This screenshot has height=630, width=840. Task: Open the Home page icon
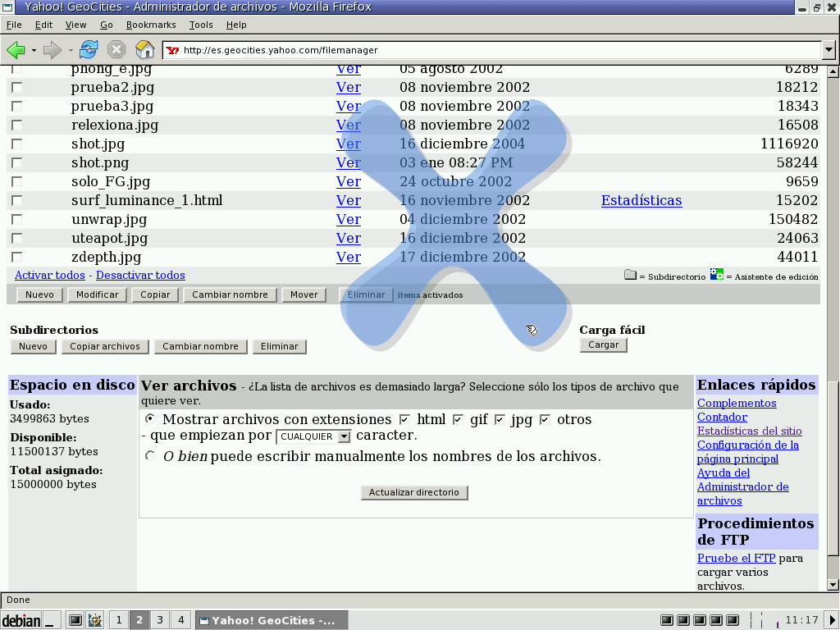(144, 50)
